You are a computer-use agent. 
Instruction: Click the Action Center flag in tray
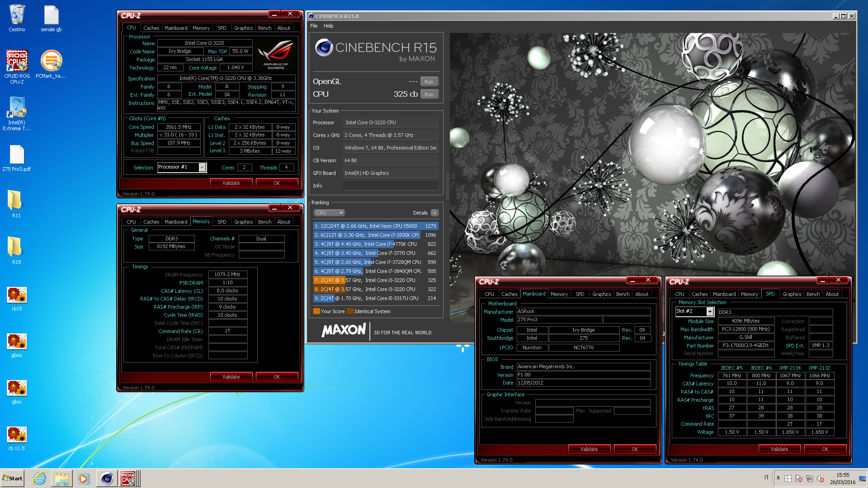click(x=798, y=479)
